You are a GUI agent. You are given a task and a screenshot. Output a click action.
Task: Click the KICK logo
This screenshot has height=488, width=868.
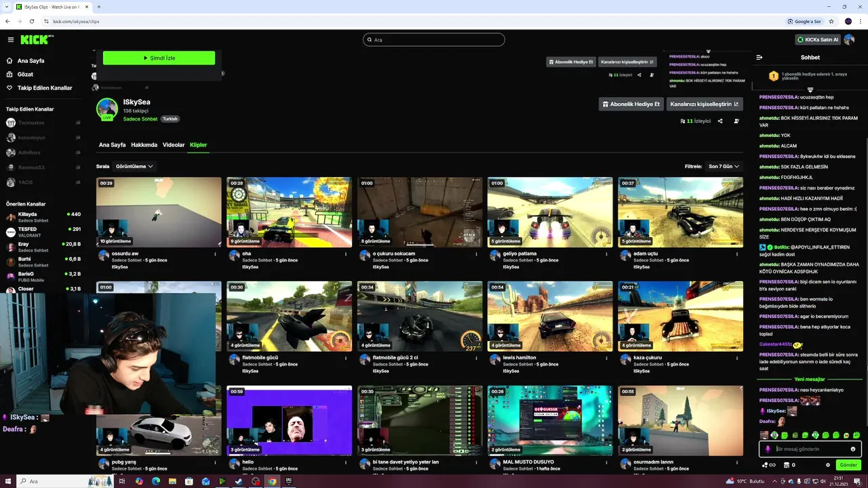[37, 40]
